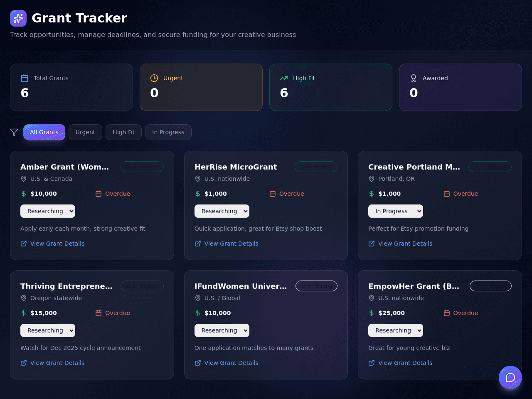Open In Progress status dropdown on Creative Portland
Image resolution: width=532 pixels, height=399 pixels.
click(396, 211)
